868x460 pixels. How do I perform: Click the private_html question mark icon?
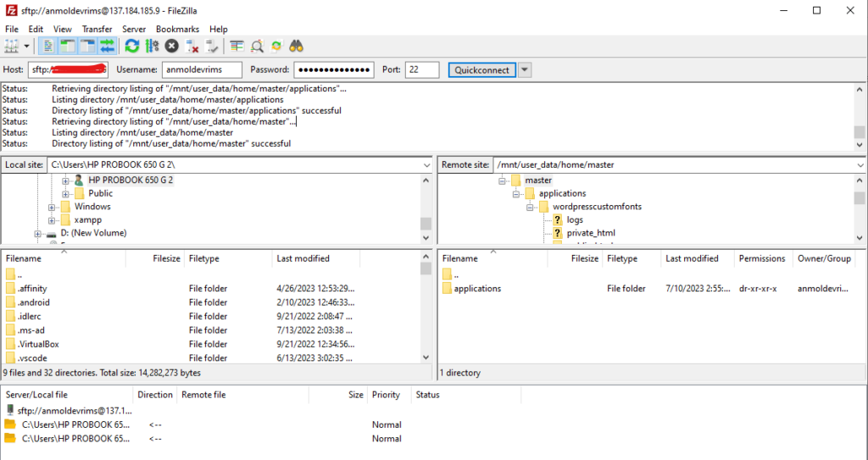(x=558, y=233)
